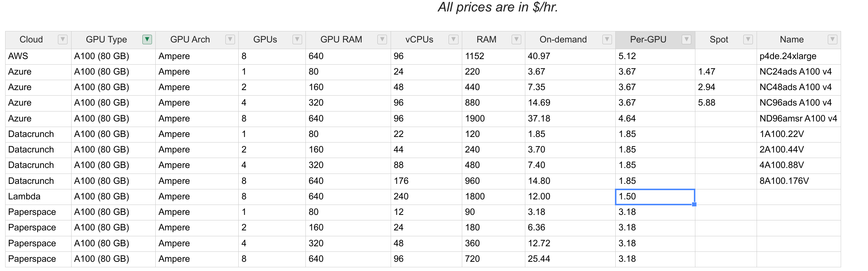Click the Azure spot price 1.47

(726, 72)
